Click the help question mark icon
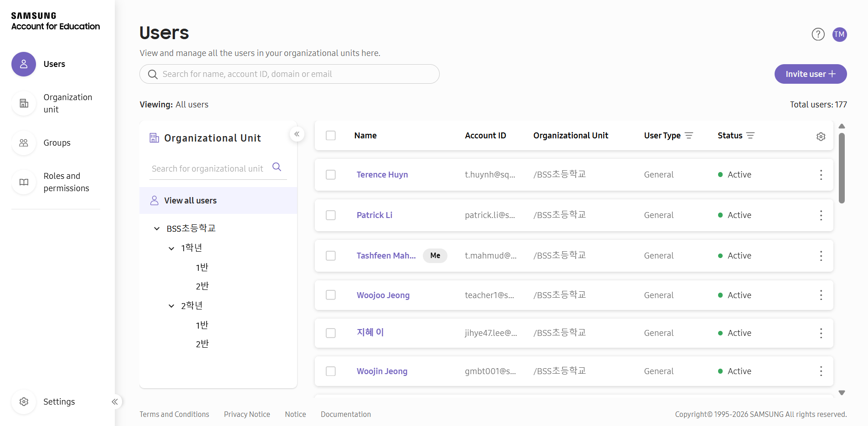 tap(818, 35)
